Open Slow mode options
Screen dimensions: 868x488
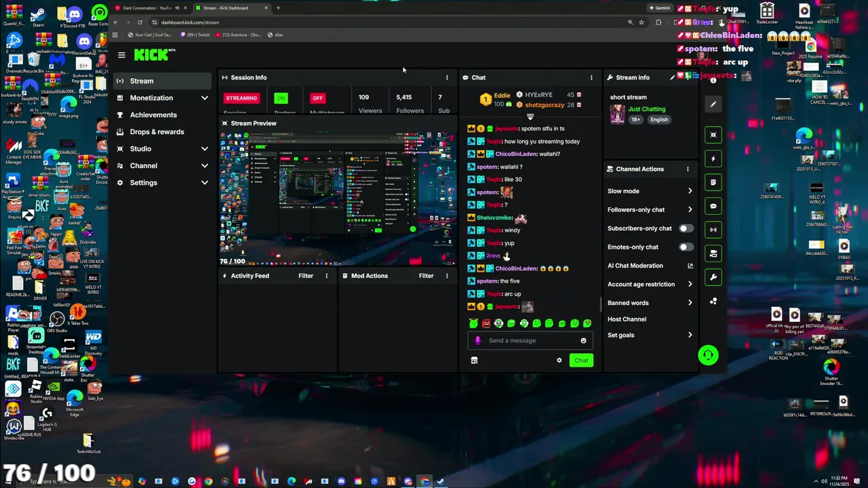coord(650,191)
